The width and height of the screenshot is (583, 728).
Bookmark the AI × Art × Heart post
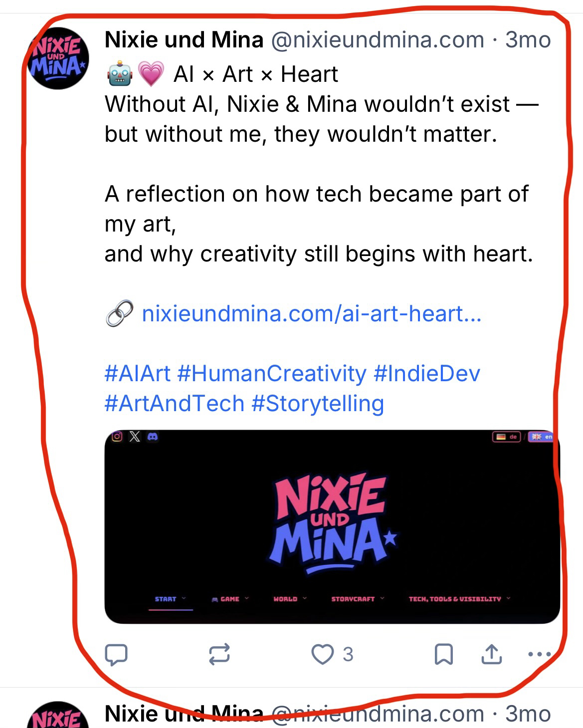[443, 654]
